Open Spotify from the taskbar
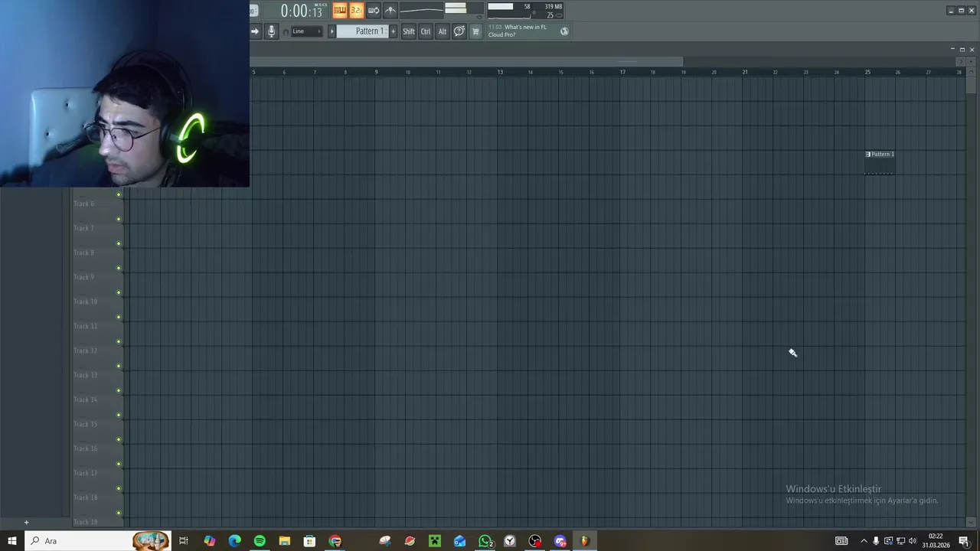This screenshot has width=980, height=551. (x=260, y=541)
